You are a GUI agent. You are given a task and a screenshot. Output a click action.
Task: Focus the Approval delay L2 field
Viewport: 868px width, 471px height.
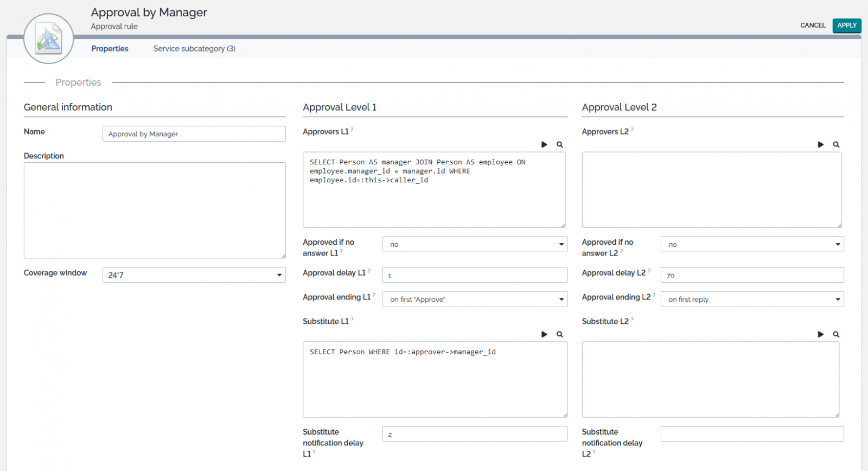pos(752,275)
